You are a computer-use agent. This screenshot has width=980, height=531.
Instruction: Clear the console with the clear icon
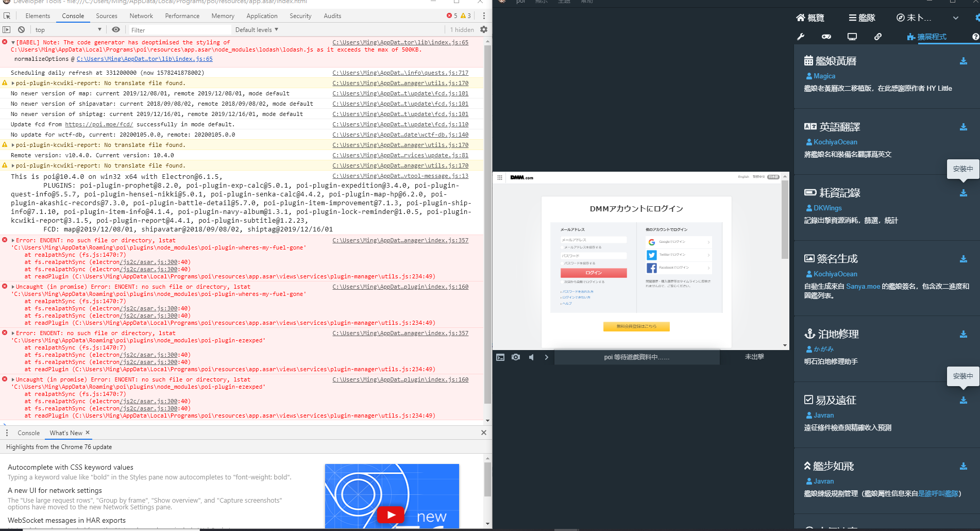click(x=21, y=30)
